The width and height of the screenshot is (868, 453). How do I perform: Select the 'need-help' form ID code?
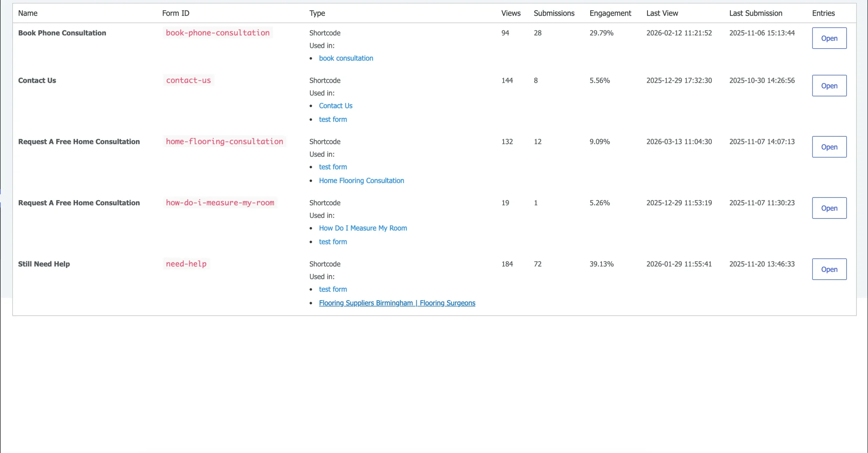click(186, 264)
